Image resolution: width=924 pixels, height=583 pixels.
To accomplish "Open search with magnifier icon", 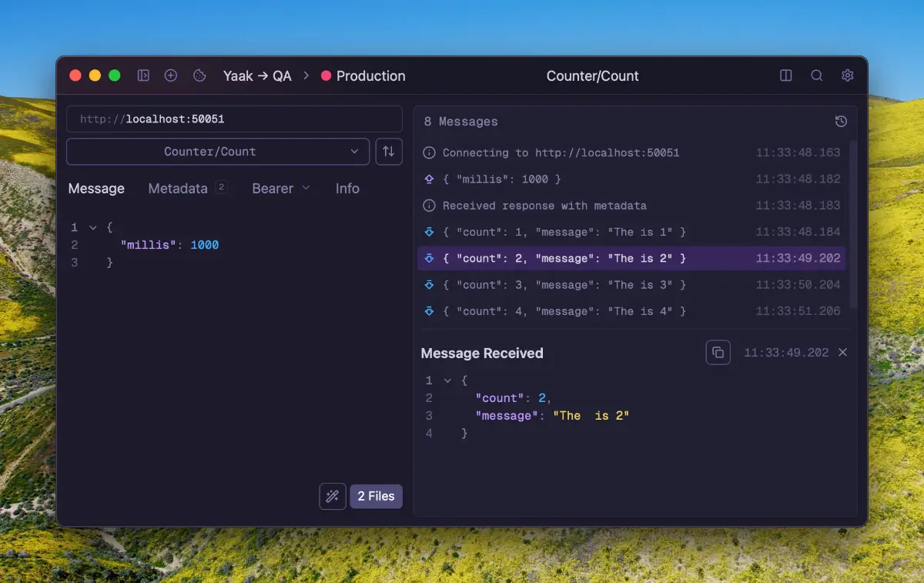I will pos(817,75).
